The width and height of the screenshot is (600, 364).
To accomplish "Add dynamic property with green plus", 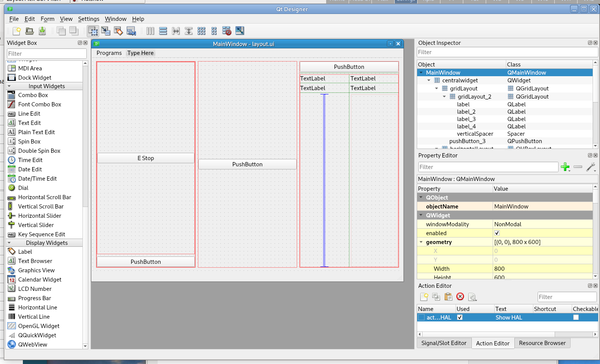I will tap(565, 167).
